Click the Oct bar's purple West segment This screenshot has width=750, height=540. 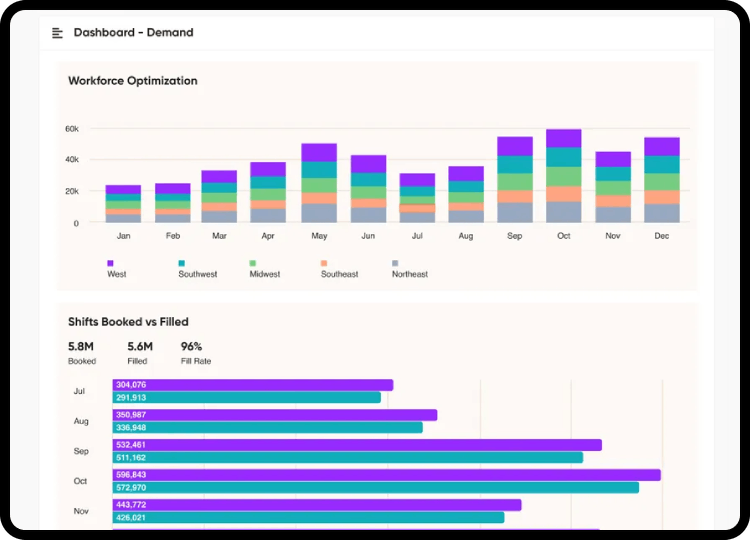pos(564,138)
